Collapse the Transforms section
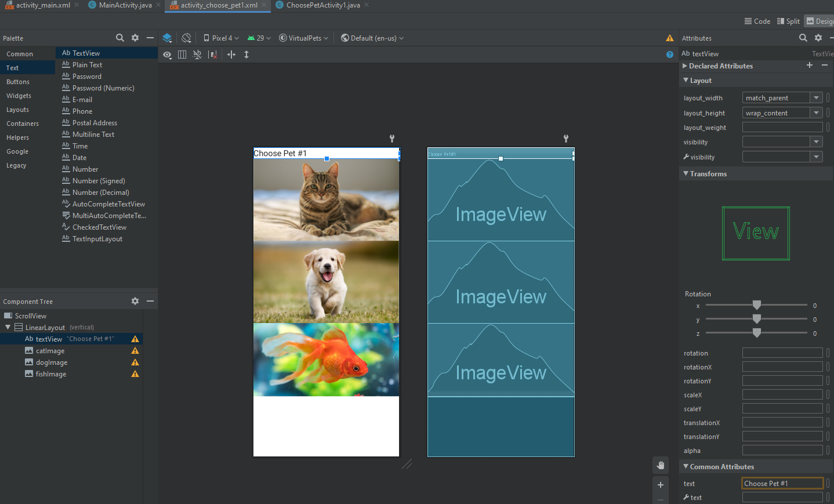 click(x=686, y=174)
